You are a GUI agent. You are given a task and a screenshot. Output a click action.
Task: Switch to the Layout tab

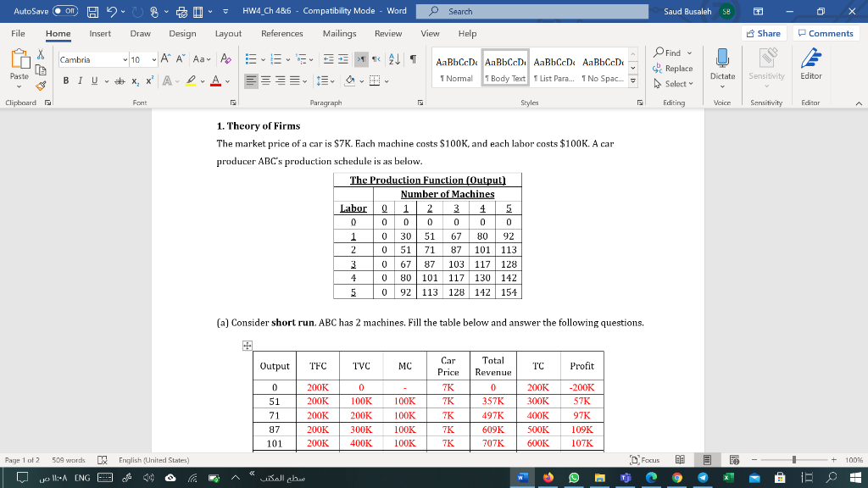pos(228,33)
